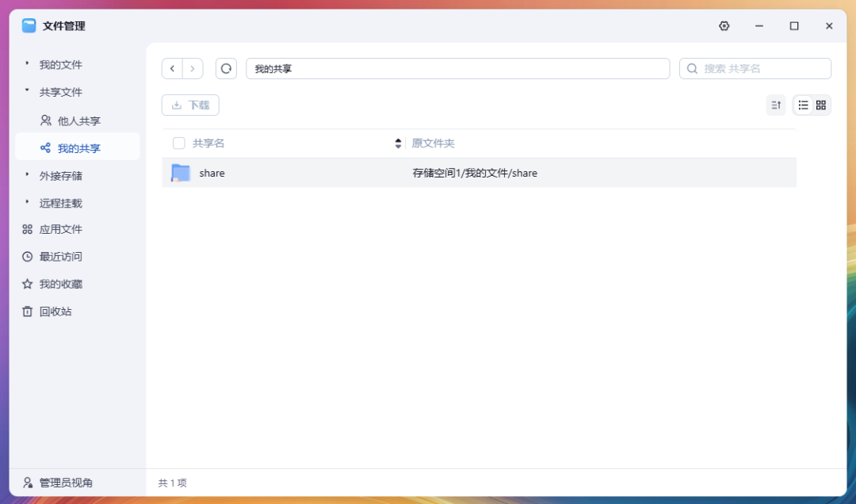Click the magnifier icon in search box

coord(692,69)
